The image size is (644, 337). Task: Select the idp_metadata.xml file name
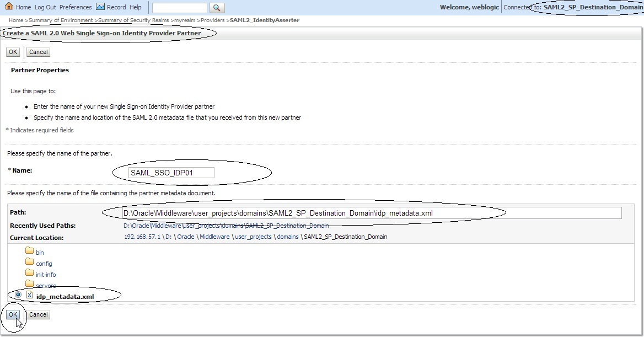(65, 297)
